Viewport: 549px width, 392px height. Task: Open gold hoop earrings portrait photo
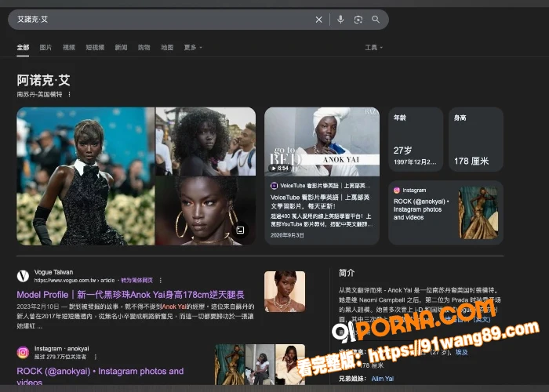coord(205,211)
